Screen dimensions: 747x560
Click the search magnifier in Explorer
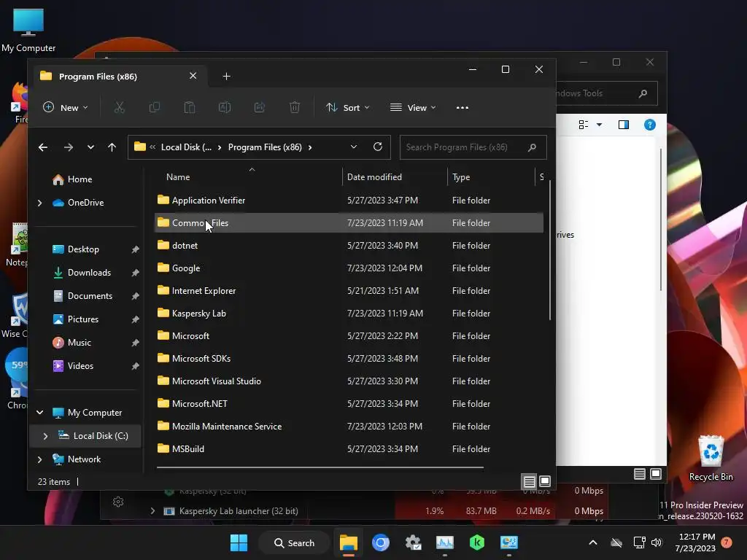(x=532, y=147)
